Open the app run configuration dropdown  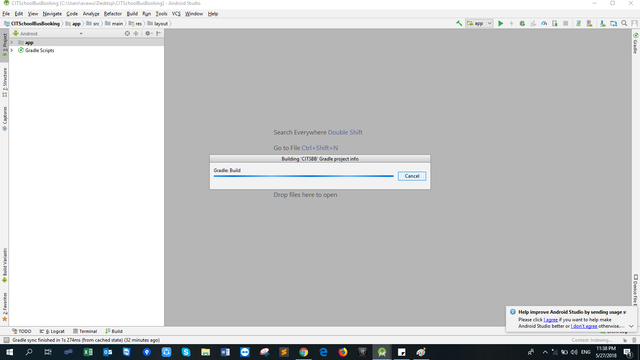tap(479, 23)
